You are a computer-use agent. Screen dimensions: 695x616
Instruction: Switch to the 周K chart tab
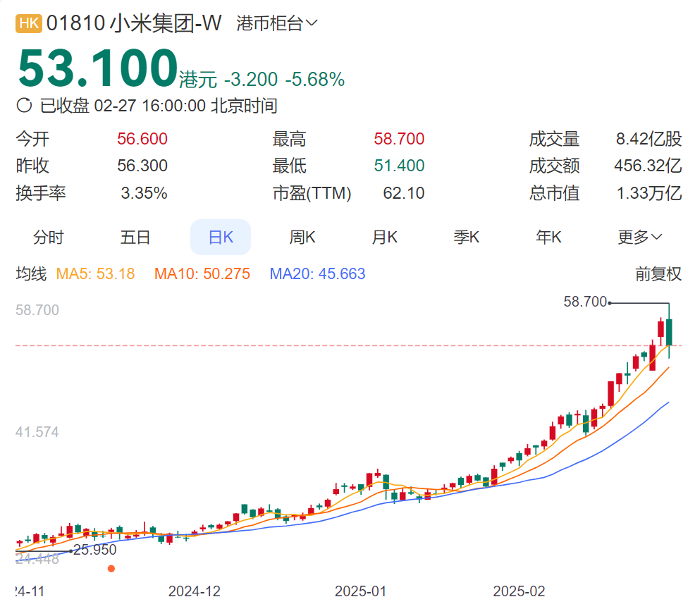tap(302, 237)
